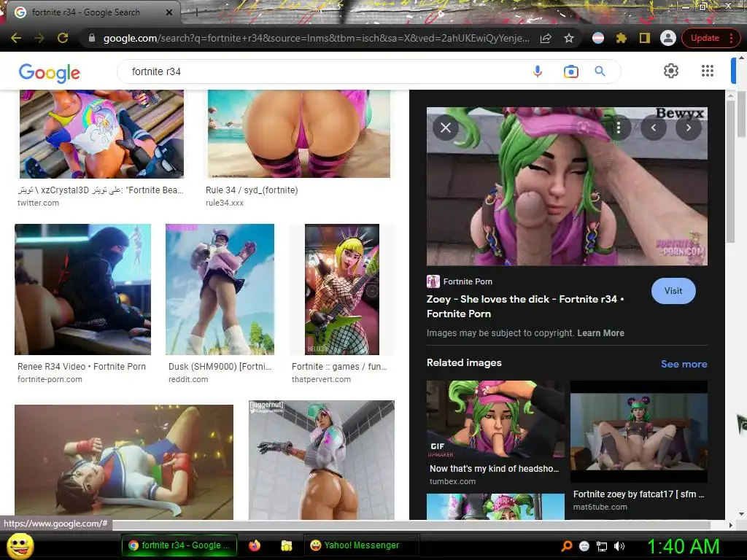Open the reddit.com source caption
This screenshot has height=560, width=747.
(x=188, y=379)
